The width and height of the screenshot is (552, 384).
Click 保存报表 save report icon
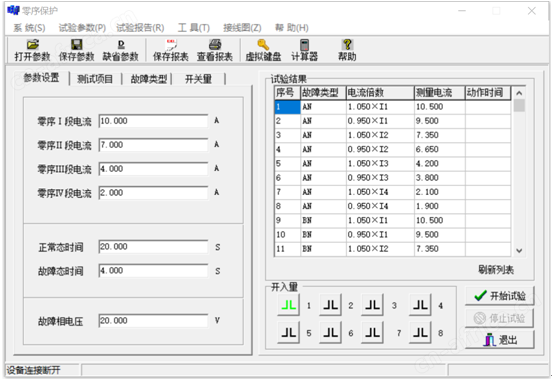[x=171, y=50]
